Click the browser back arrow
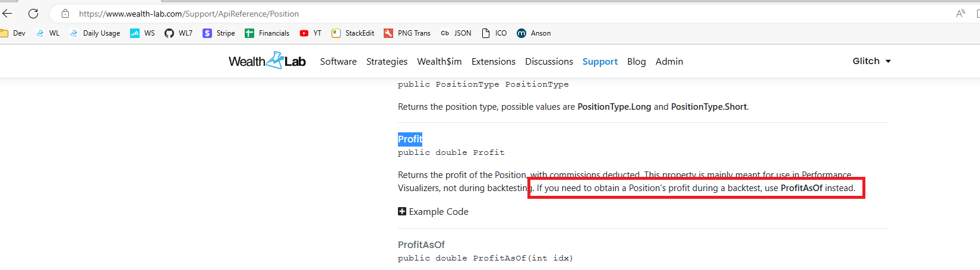Viewport: 980px width, 270px height. pyautogui.click(x=7, y=14)
